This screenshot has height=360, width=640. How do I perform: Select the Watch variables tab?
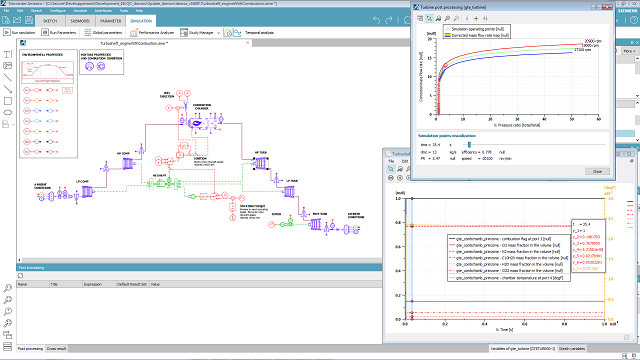pyautogui.click(x=571, y=349)
